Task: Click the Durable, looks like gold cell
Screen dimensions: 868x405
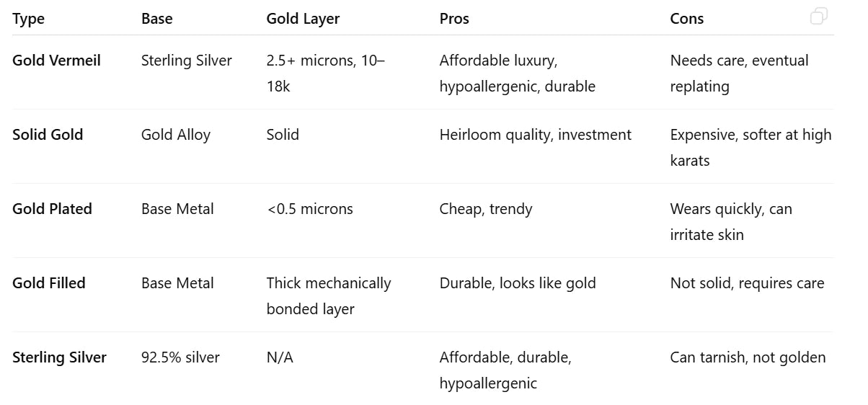Action: click(518, 283)
